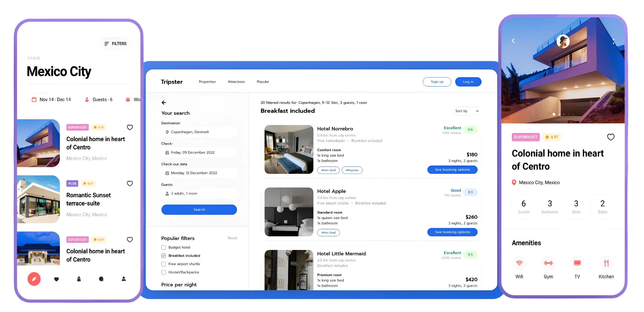The image size is (644, 312).
Task: Select the first photo carousel dot
Action: 554,114
